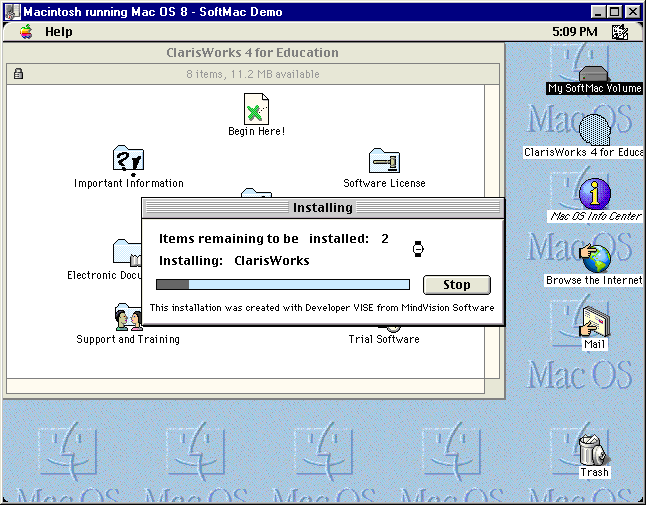Click the installation progress bar
The height and width of the screenshot is (505, 646).
pyautogui.click(x=283, y=285)
